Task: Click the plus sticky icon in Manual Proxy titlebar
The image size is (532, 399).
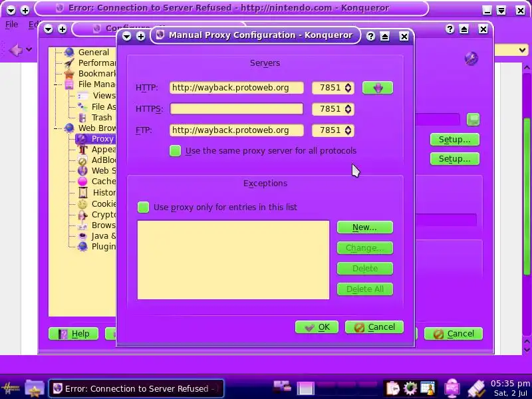Action: [141, 36]
